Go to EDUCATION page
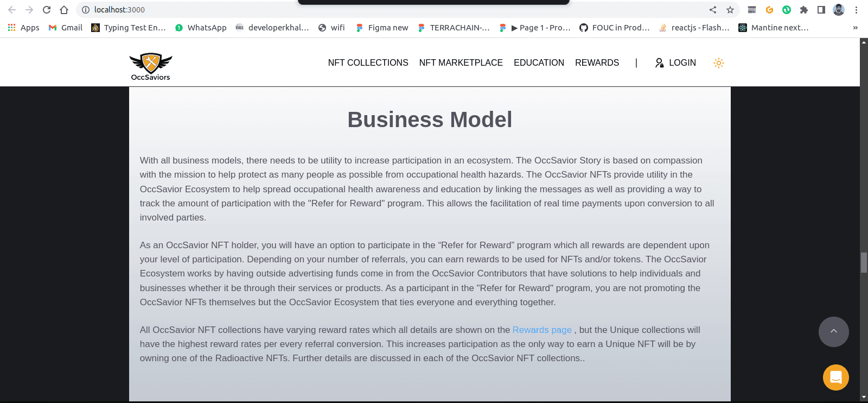The image size is (868, 403). coord(539,63)
